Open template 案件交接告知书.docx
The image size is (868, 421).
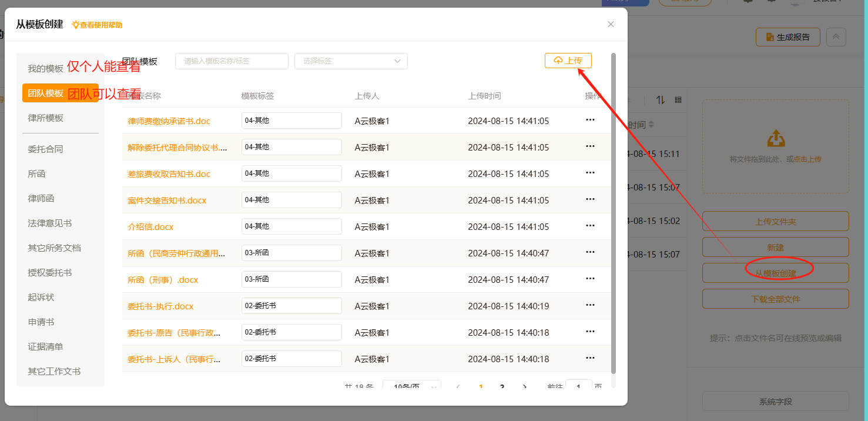tap(167, 201)
